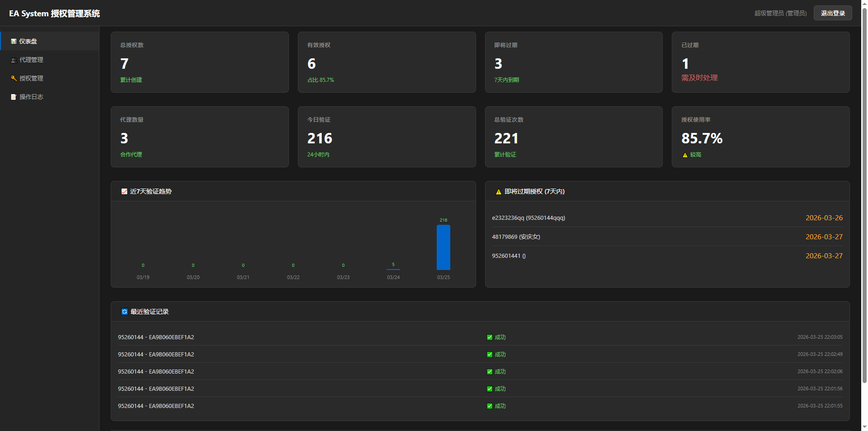Open the 代理管理 menu item
Image resolution: width=868 pixels, height=431 pixels.
click(50, 60)
